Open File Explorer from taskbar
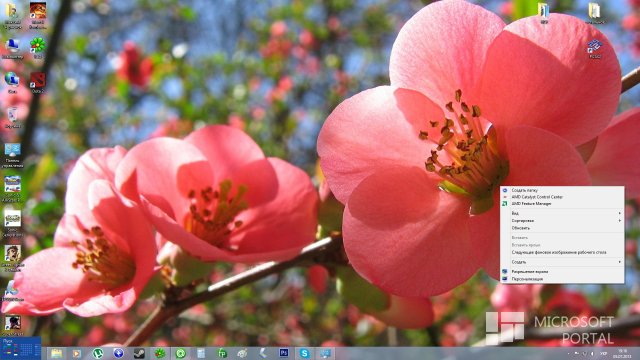Screen dimensions: 640x360 (x=56, y=353)
